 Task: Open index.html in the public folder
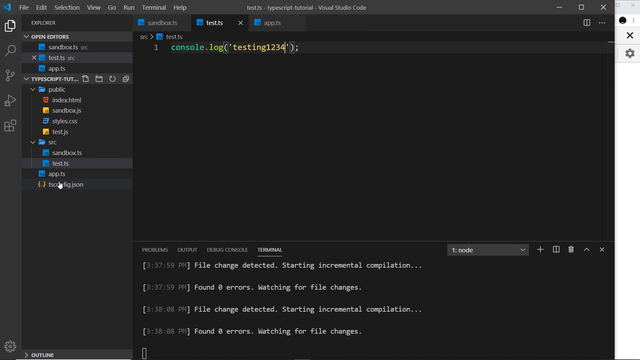(78, 100)
